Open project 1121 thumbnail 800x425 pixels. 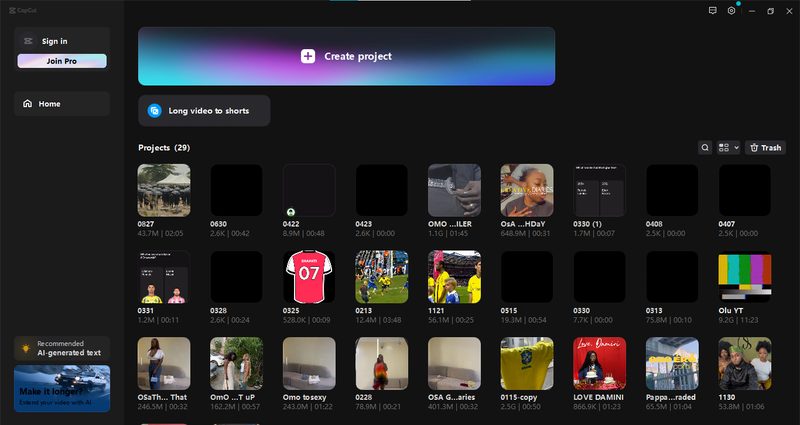coord(454,277)
